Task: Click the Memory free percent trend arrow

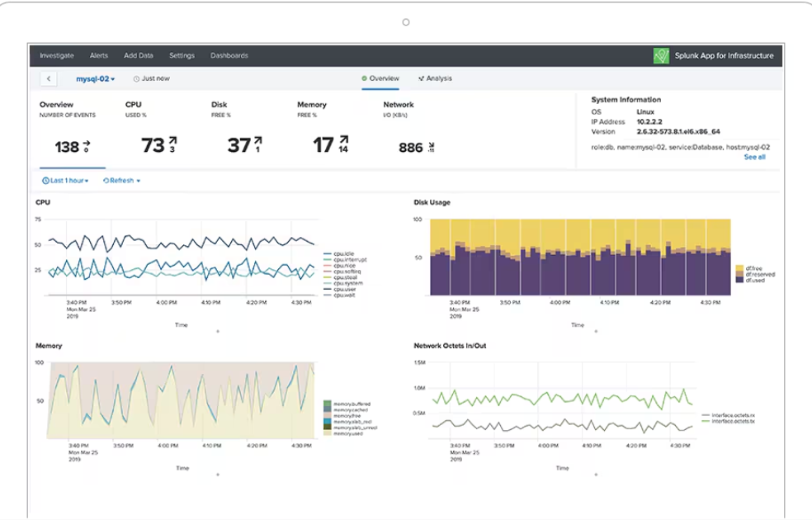Action: [343, 140]
